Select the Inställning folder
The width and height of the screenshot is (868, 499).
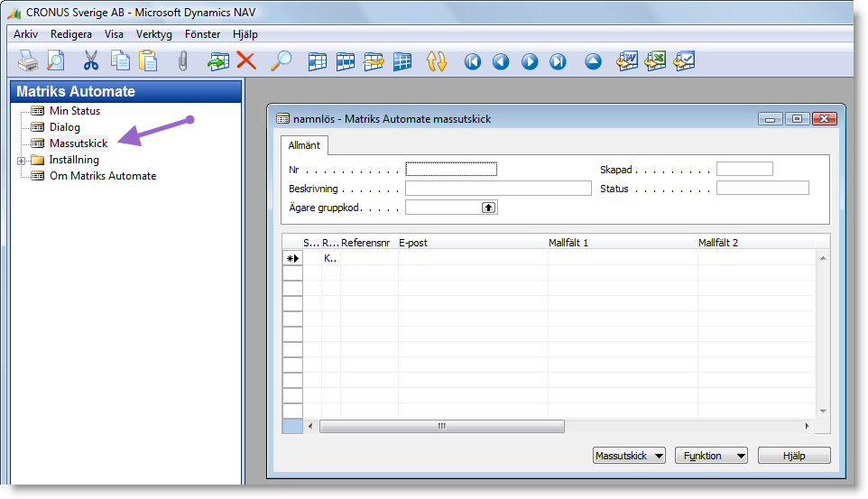point(74,160)
